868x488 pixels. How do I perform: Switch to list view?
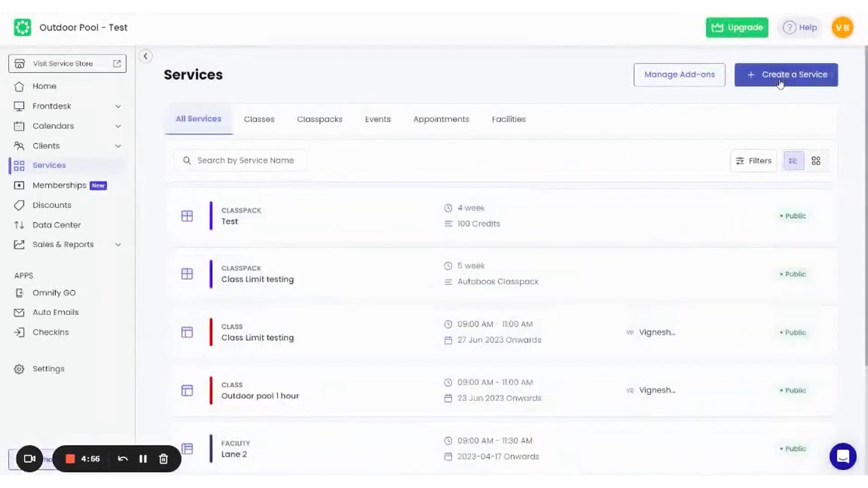pos(793,161)
